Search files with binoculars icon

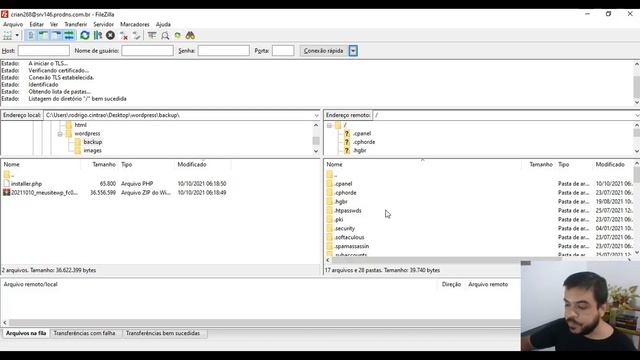coord(190,36)
